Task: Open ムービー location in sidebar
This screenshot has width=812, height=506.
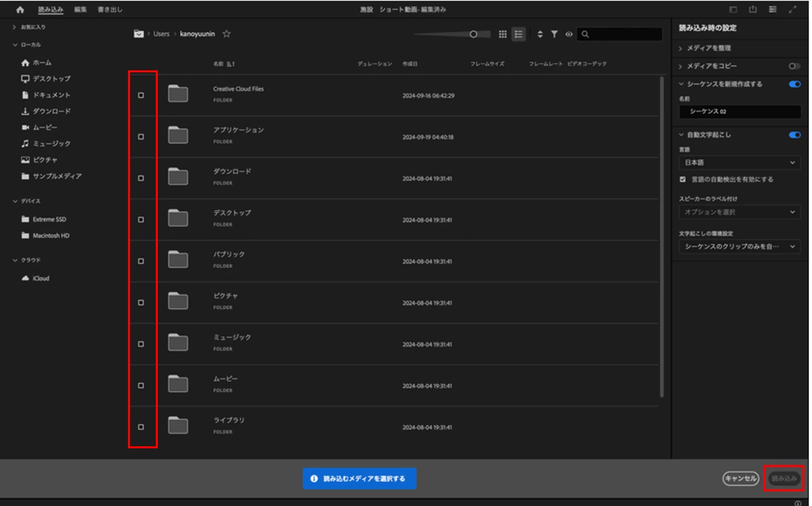Action: [x=39, y=128]
